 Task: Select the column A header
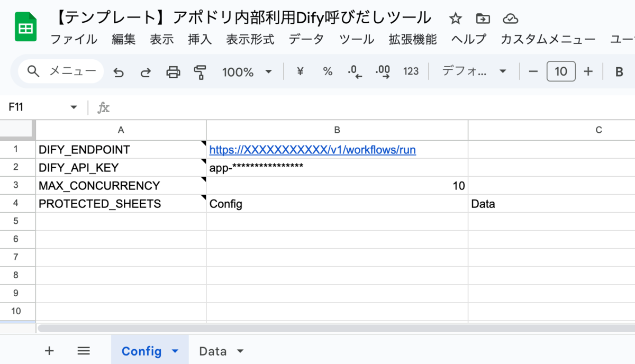121,130
